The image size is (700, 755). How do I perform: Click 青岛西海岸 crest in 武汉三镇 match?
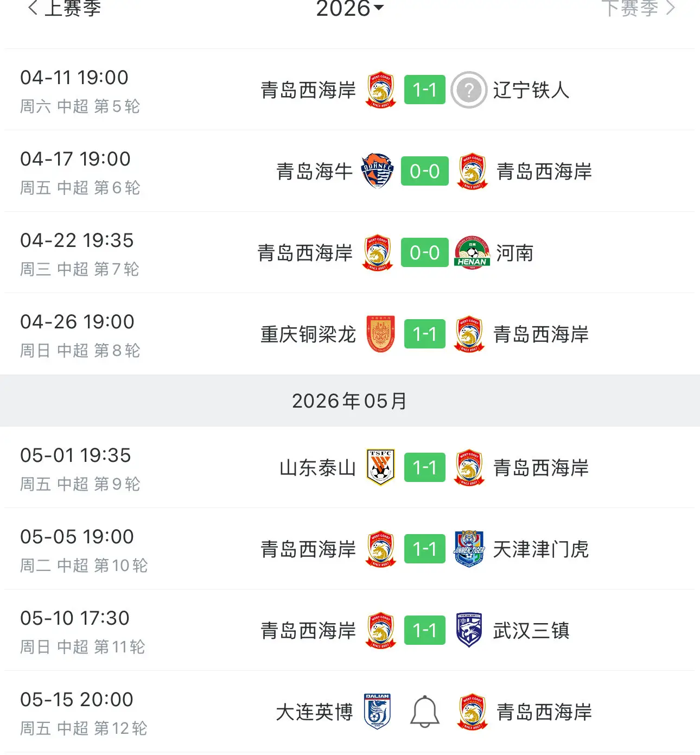380,630
